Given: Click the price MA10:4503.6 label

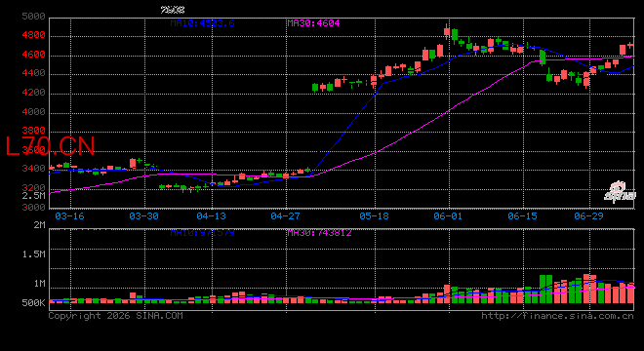Looking at the screenshot, I should click(x=202, y=23).
